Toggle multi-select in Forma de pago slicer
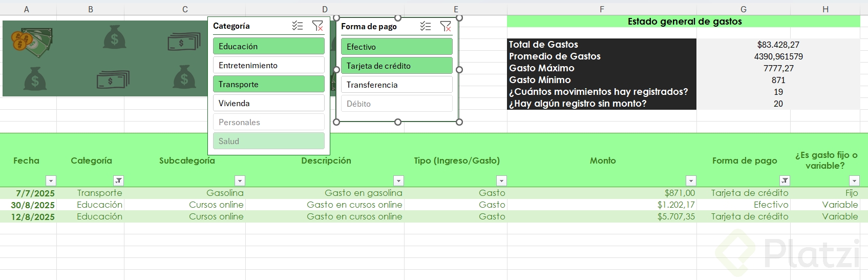The width and height of the screenshot is (868, 280). coord(426,26)
